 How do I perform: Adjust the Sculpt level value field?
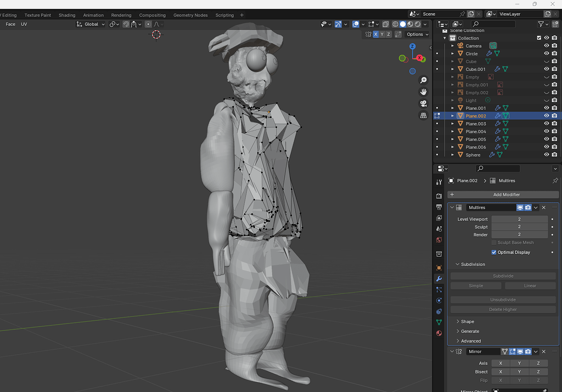pos(519,227)
